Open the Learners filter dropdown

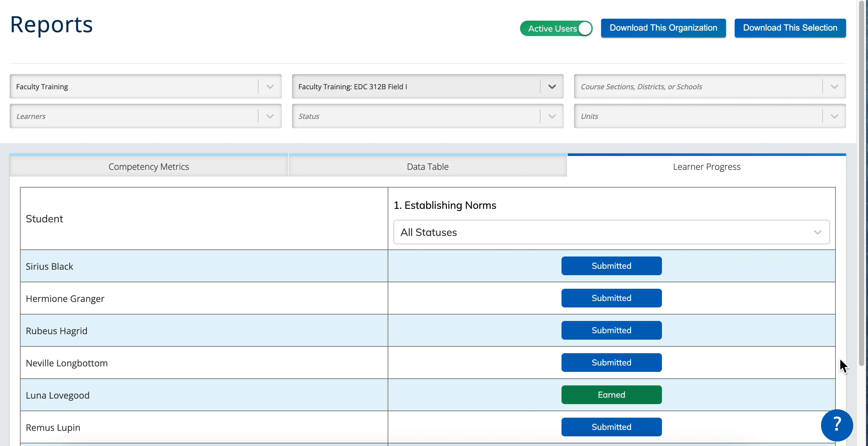[146, 116]
